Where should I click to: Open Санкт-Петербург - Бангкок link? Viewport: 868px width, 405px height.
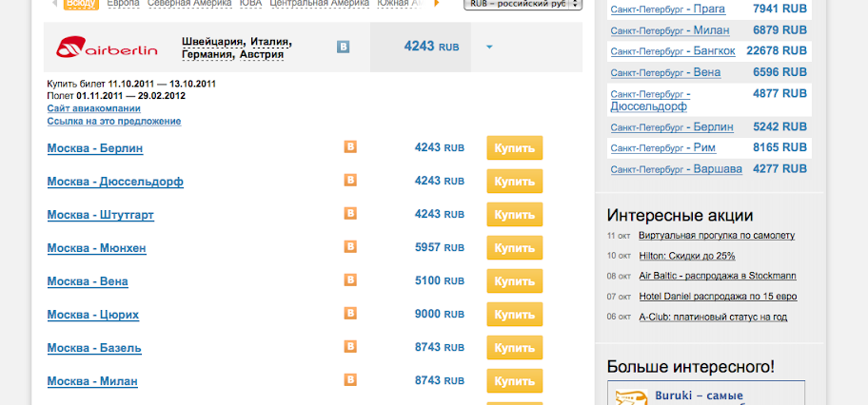673,51
